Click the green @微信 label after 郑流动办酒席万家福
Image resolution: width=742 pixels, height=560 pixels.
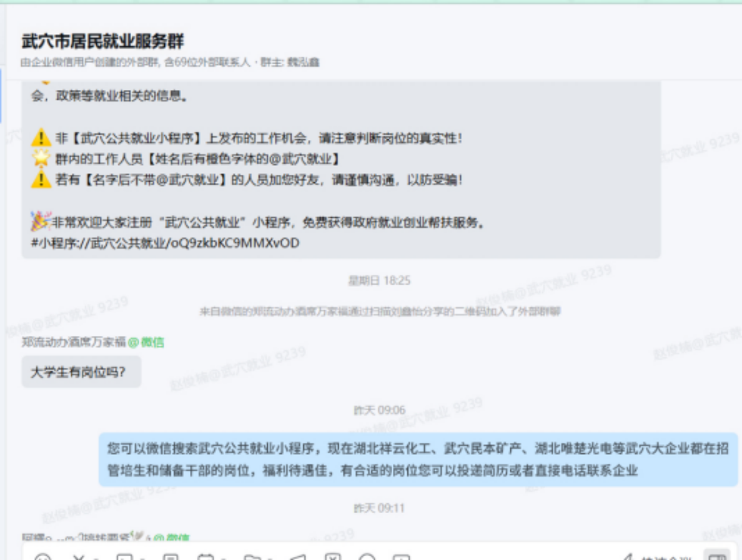[x=146, y=342]
